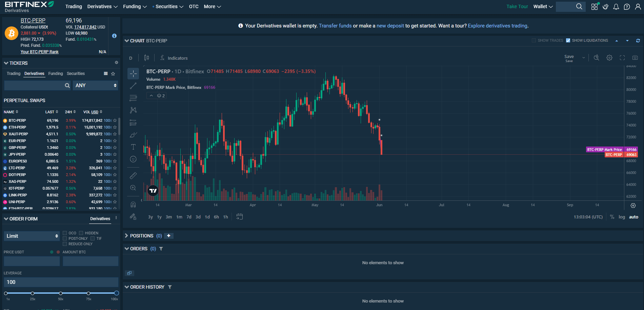Check the TIF option
The width and height of the screenshot is (644, 310).
point(93,238)
